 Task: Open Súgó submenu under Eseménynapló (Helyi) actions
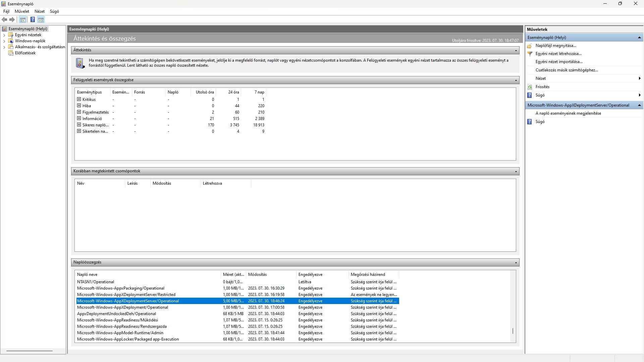pos(585,95)
